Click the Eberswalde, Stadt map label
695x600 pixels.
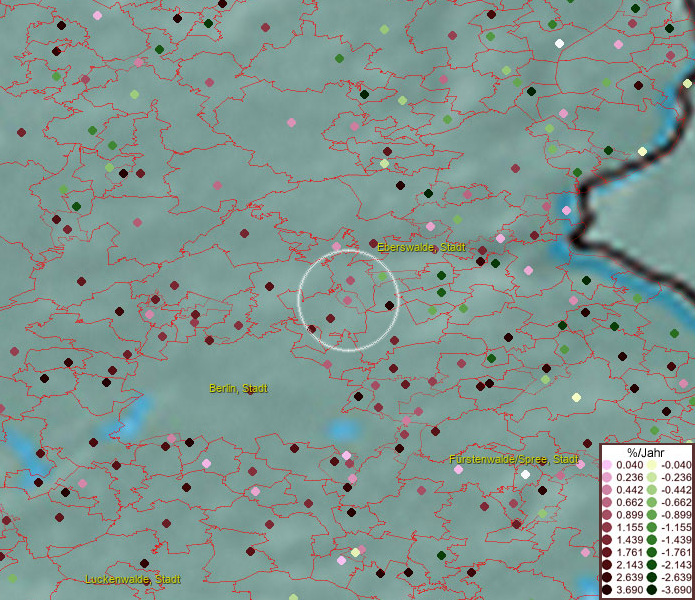point(421,247)
